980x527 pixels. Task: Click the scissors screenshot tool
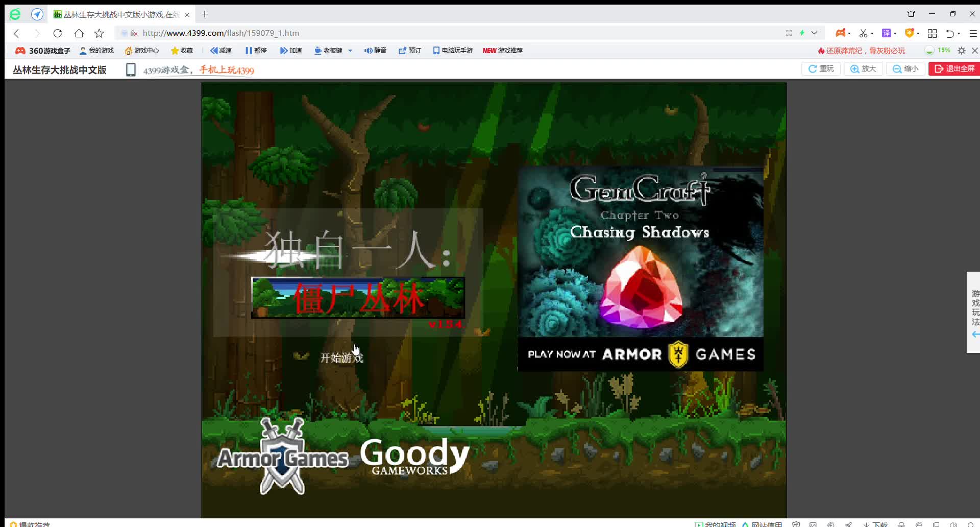pos(863,33)
